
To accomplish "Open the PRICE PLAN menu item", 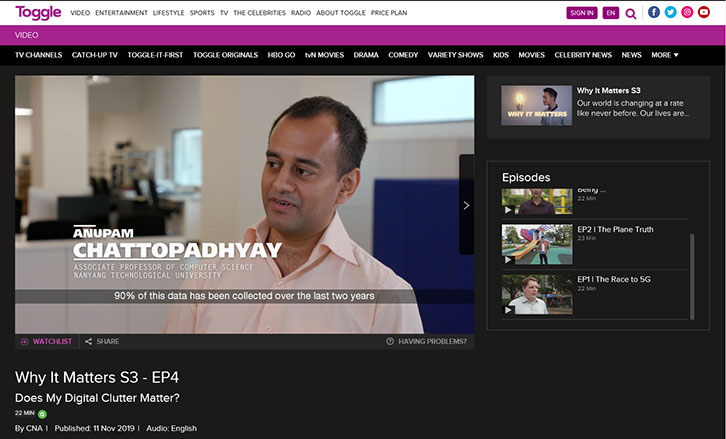I will 389,13.
